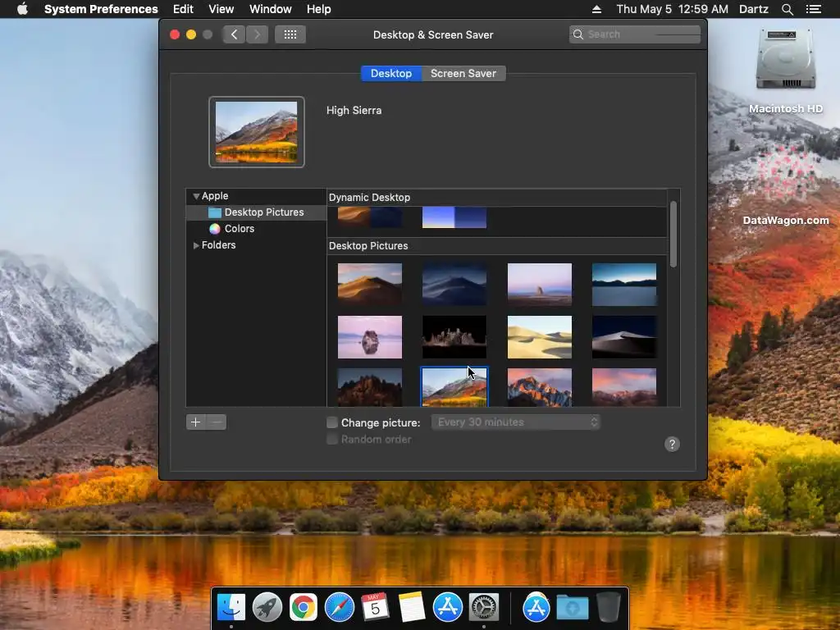Open the Trash in the Dock
The image size is (840, 630).
609,608
